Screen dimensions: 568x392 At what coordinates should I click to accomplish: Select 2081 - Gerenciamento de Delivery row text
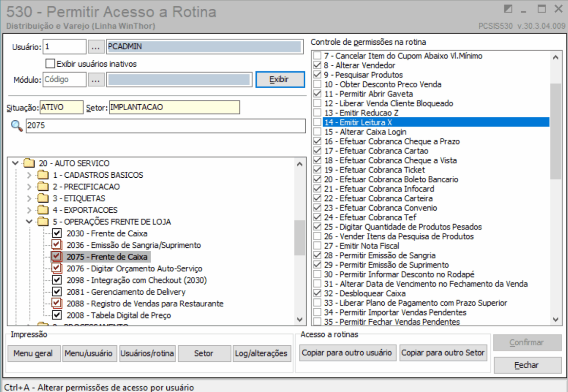pos(126,292)
